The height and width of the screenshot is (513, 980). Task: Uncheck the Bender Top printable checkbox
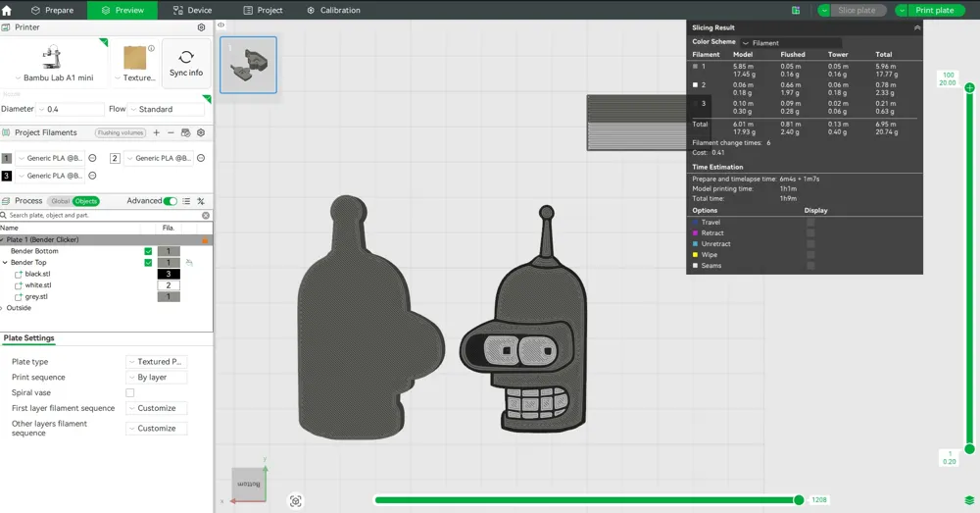[x=148, y=263]
